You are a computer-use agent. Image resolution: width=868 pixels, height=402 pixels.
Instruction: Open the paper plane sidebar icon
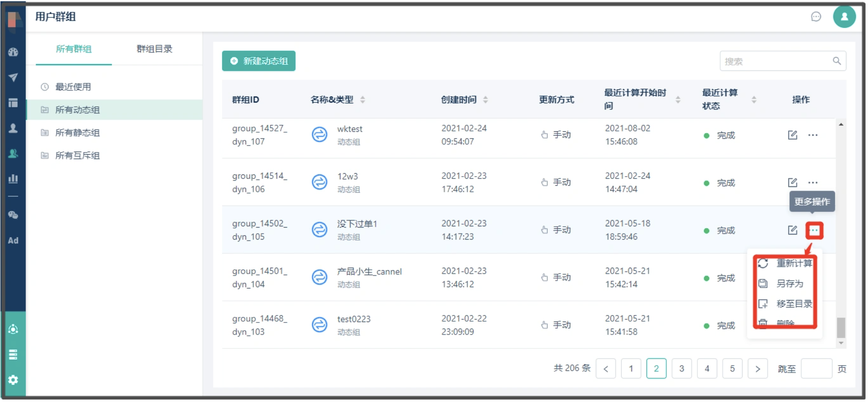[x=13, y=77]
